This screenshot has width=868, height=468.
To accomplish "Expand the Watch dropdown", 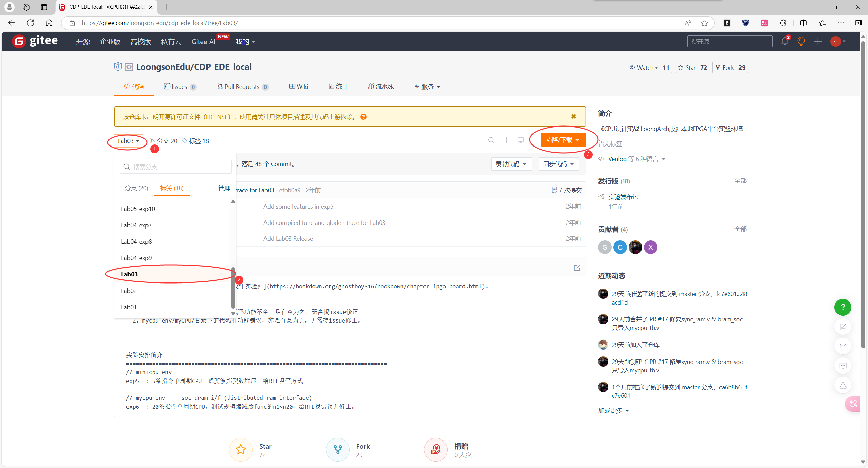I will click(x=644, y=67).
